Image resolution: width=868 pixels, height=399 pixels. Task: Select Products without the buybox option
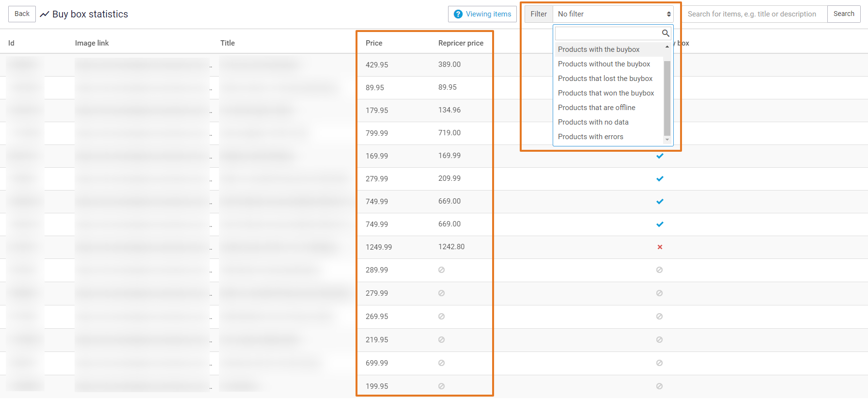coord(604,64)
